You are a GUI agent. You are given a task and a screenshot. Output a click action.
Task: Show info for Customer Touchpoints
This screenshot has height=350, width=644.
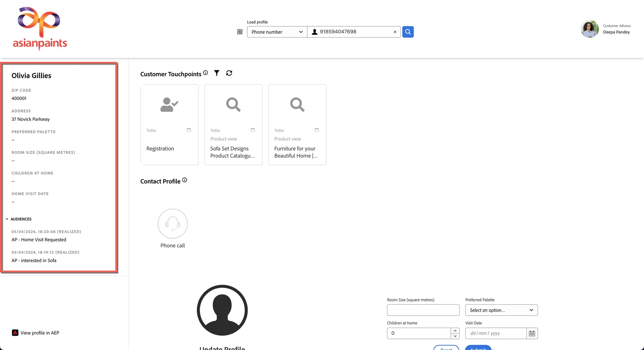tap(205, 73)
